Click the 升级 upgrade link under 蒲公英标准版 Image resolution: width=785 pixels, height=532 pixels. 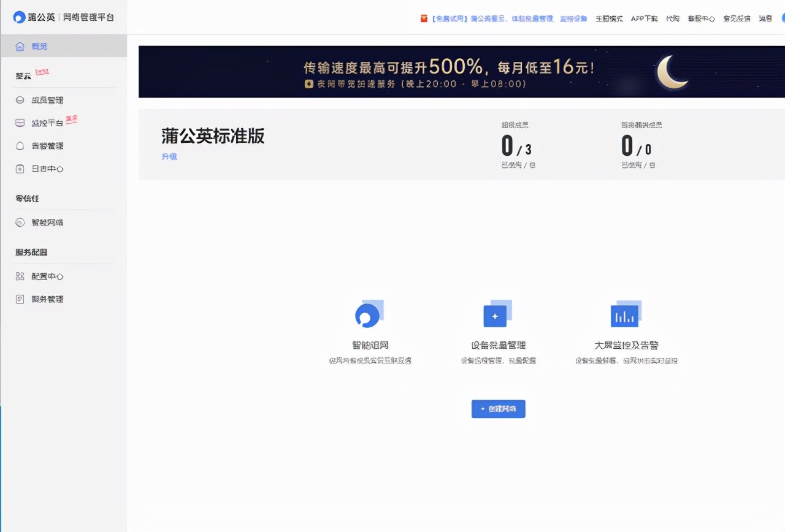coord(169,156)
